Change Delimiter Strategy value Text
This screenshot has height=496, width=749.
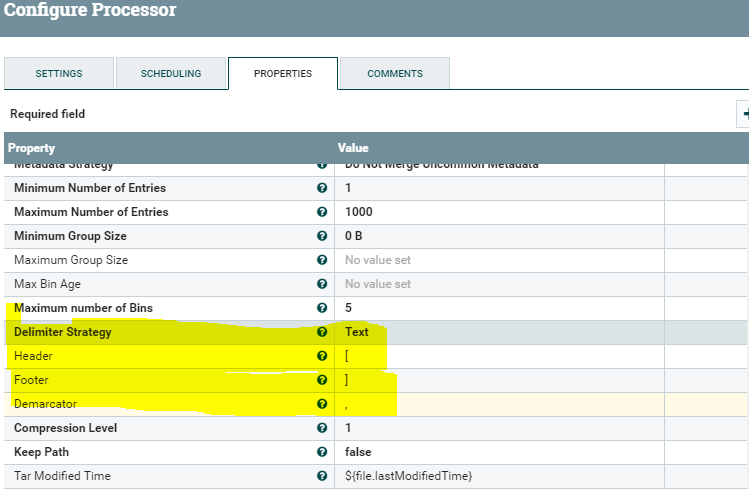[499, 332]
